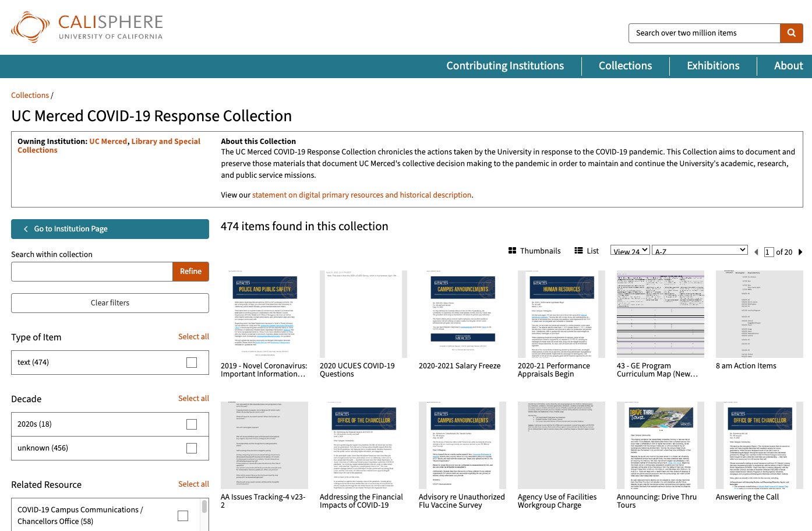Select all for Type of Item
Image resolution: width=812 pixels, height=531 pixels.
[x=193, y=336]
